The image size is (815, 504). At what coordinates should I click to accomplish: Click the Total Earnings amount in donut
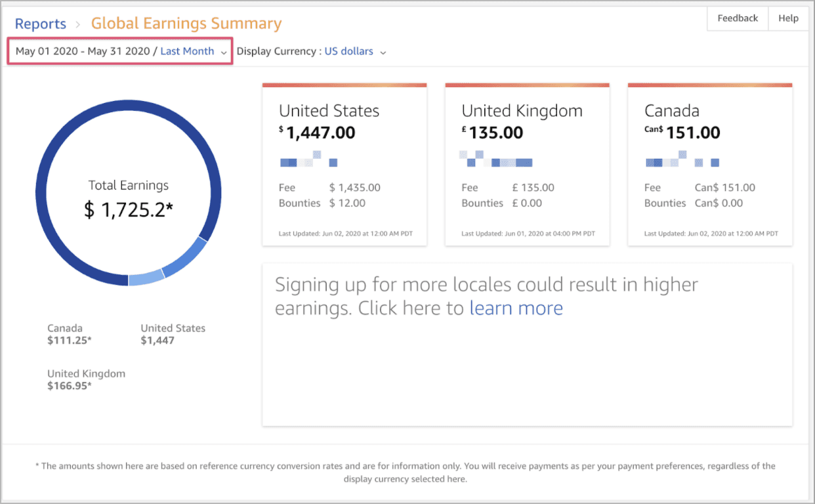pos(129,209)
